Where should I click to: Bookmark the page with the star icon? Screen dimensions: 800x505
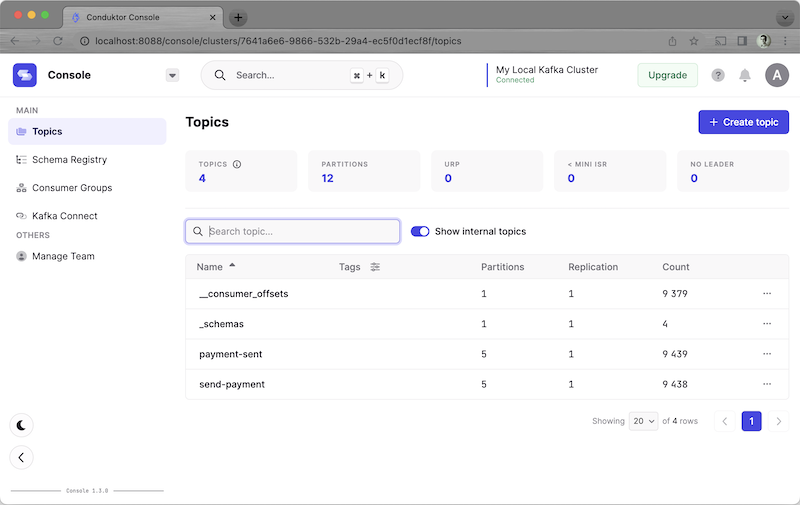coord(694,41)
